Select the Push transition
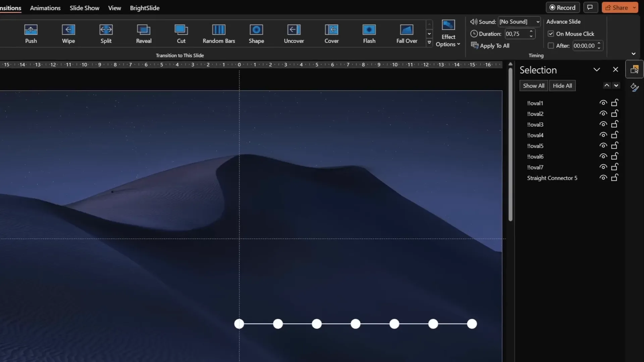This screenshot has width=644, height=362. (x=31, y=34)
